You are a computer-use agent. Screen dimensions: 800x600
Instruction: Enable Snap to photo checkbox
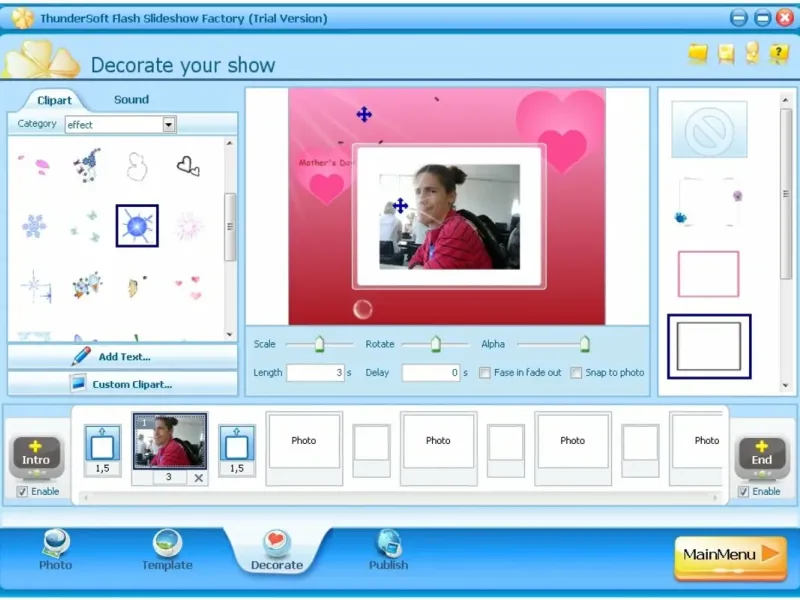pos(576,373)
